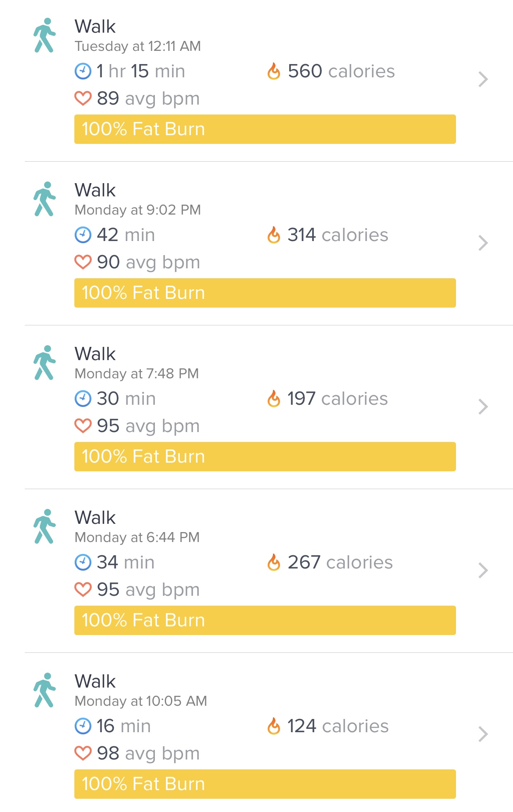
Task: Open details chevron for the 267 calories walk
Action: [x=483, y=571]
